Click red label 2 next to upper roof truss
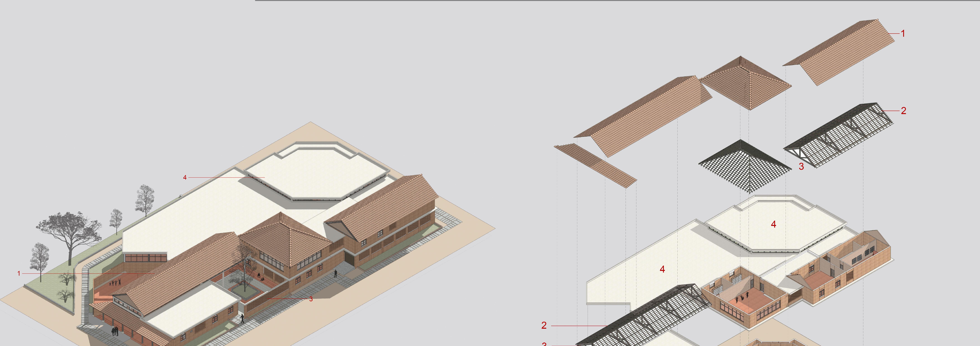The image size is (980, 346). (x=904, y=111)
